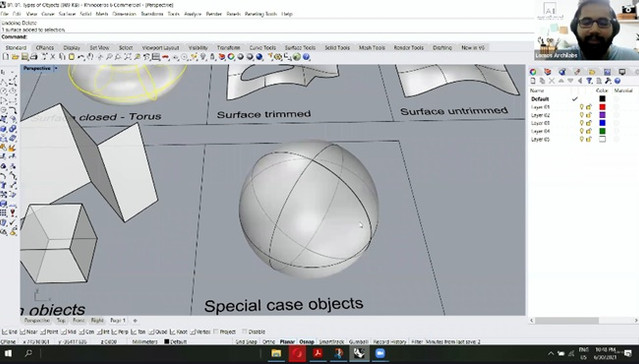Image resolution: width=639 pixels, height=364 pixels.
Task: Open the Millimeters units box in status bar
Action: pyautogui.click(x=145, y=342)
